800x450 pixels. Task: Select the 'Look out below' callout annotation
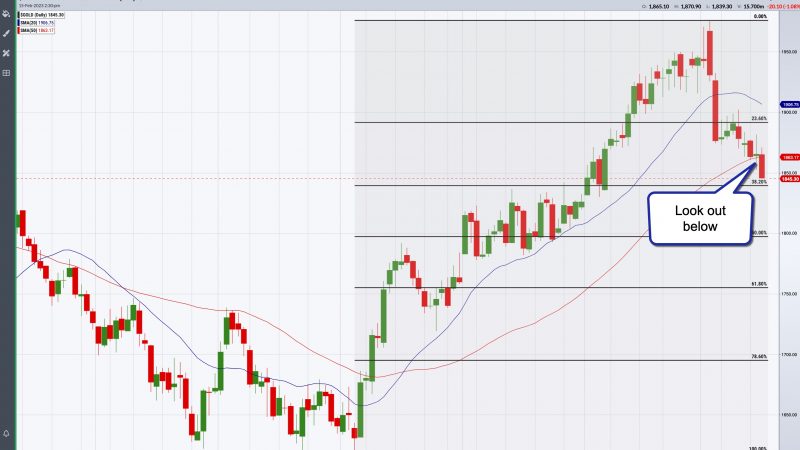coord(701,218)
